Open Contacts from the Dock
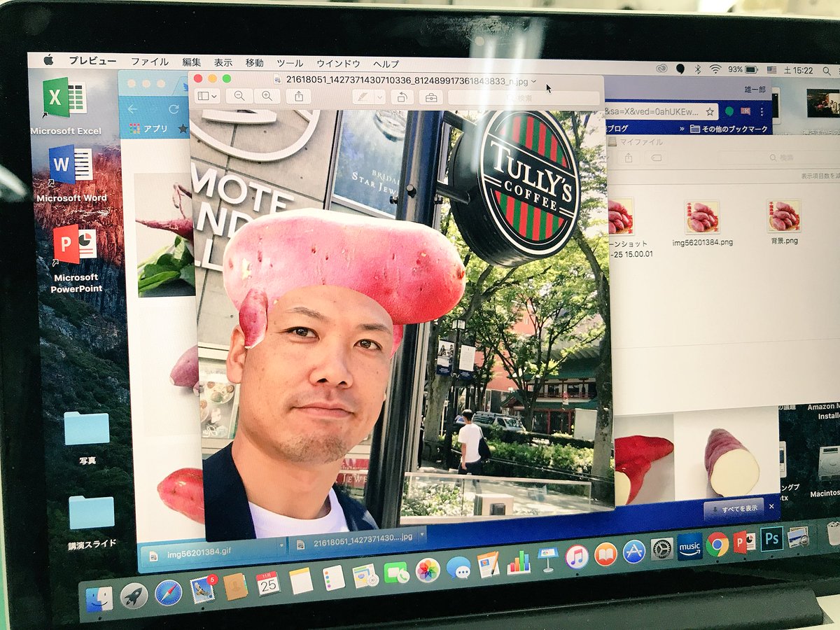Screen dimensions: 840x630 tap(235, 586)
